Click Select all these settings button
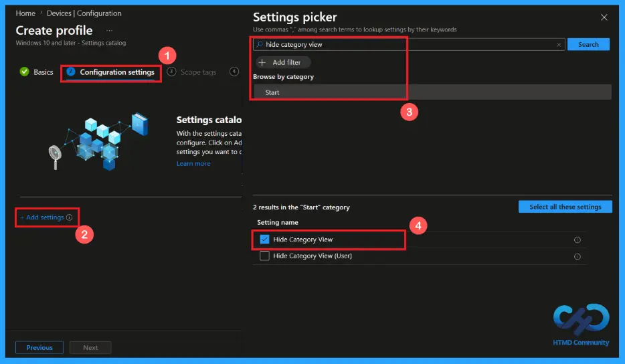Image resolution: width=625 pixels, height=364 pixels. coord(565,207)
